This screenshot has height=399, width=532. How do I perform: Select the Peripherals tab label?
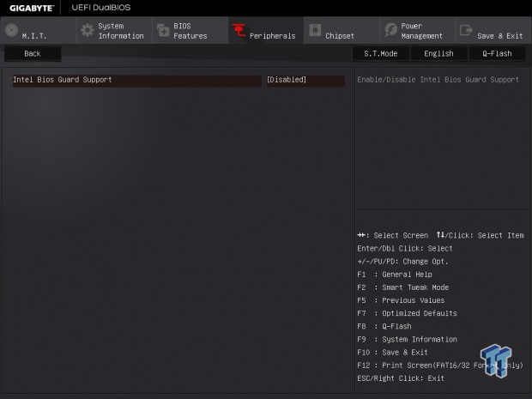click(273, 36)
